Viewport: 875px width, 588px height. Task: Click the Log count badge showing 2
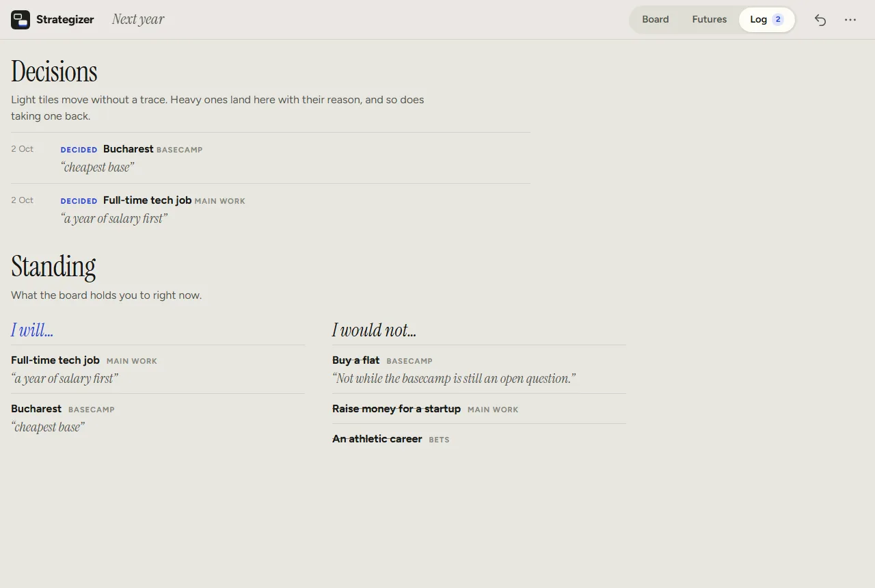[x=778, y=20]
